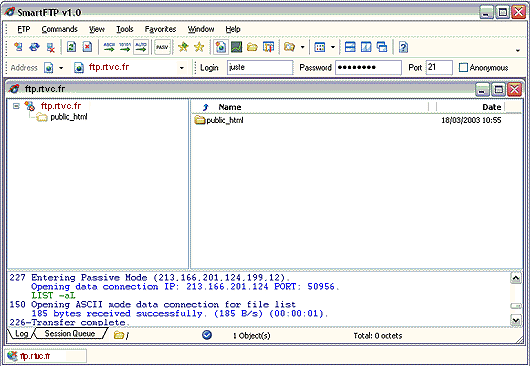530x366 pixels.
Task: Toggle the PASV passive mode button
Action: pyautogui.click(x=162, y=47)
